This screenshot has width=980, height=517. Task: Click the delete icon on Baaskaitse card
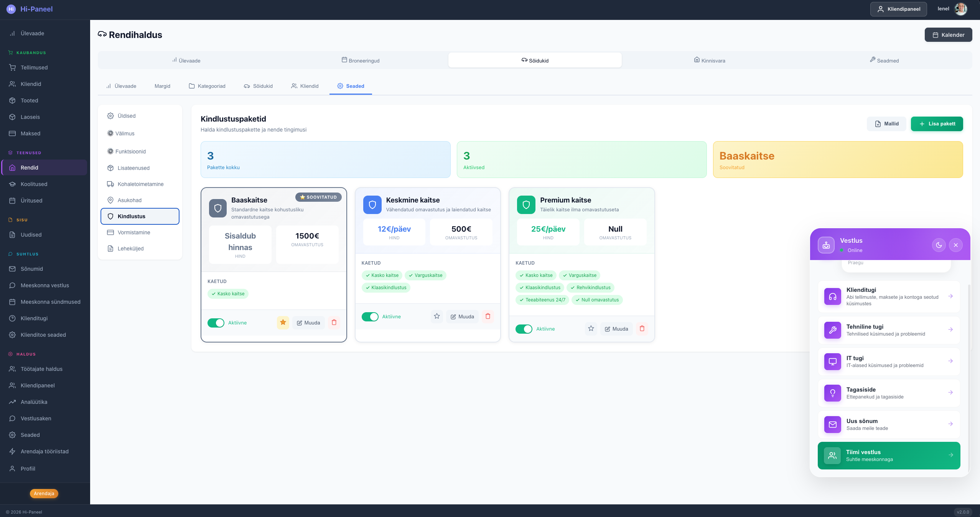click(334, 323)
